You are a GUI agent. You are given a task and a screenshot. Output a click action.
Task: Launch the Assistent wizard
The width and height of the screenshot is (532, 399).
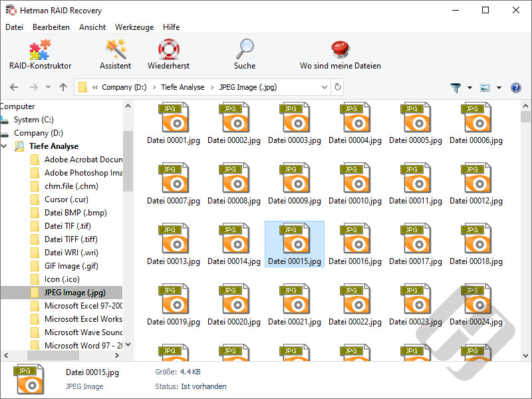[115, 55]
